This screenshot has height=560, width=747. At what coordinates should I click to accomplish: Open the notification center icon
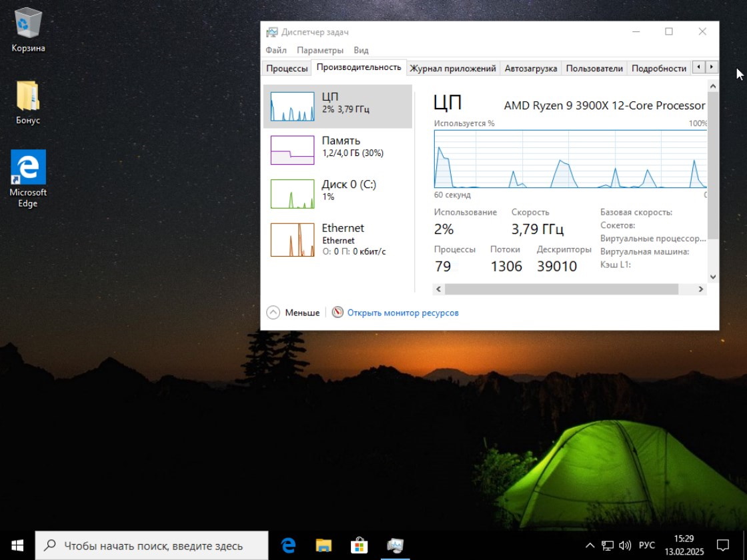click(x=723, y=546)
